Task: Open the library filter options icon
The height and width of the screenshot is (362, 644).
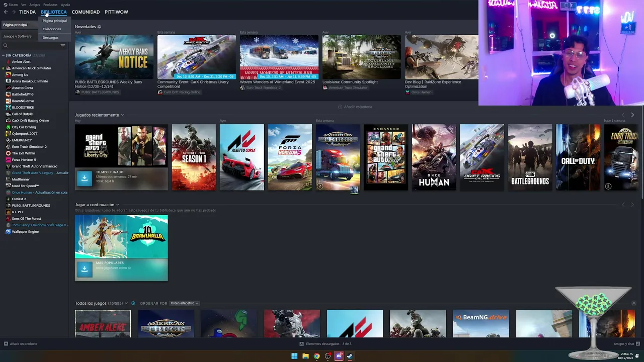Action: pyautogui.click(x=63, y=46)
